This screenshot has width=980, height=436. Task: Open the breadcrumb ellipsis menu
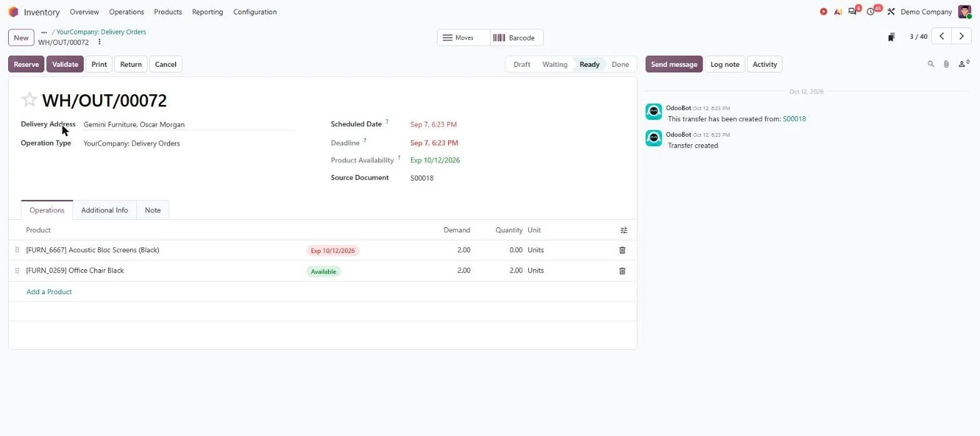tap(44, 32)
